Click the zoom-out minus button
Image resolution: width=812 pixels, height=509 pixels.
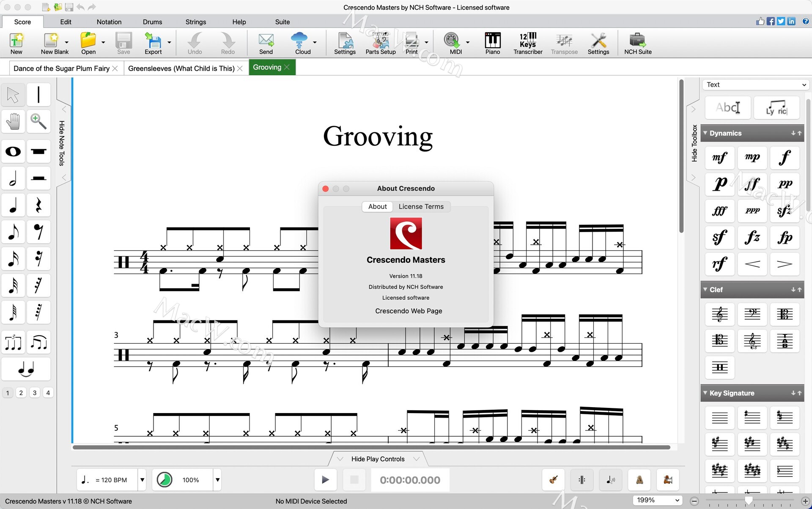[694, 501]
